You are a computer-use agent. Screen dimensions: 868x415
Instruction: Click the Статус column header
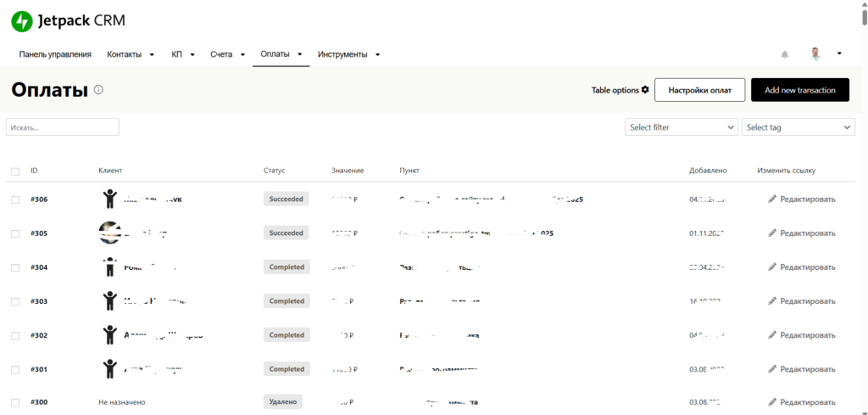(274, 171)
